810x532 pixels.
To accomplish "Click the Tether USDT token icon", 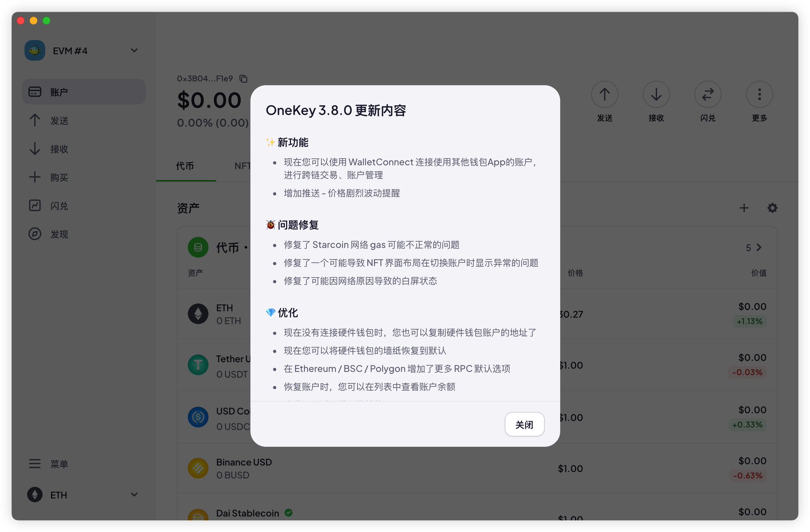I will [198, 365].
